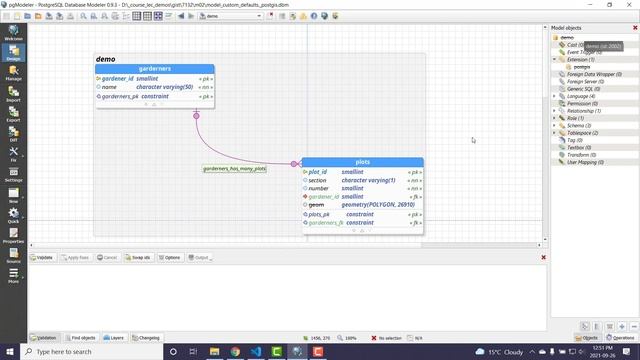Toggle the show grid toolbar icon
Screen dimensions: 640x360
click(x=137, y=16)
